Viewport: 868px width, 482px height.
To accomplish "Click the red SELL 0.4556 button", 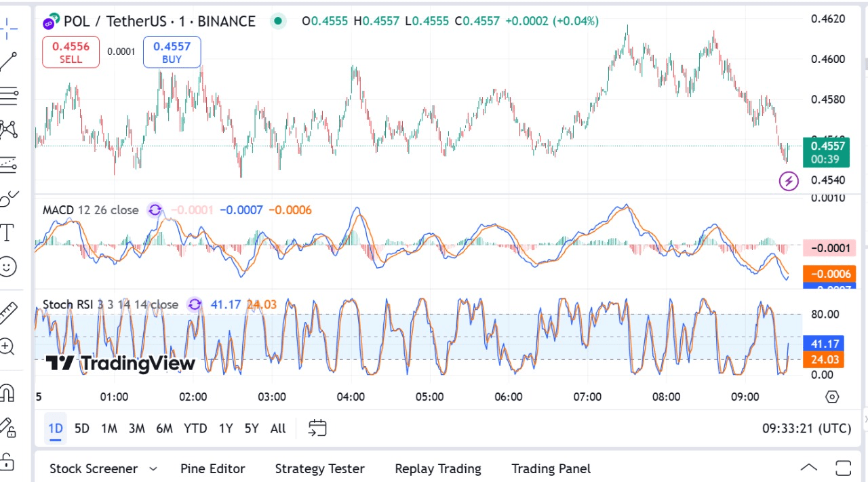I will tap(71, 52).
